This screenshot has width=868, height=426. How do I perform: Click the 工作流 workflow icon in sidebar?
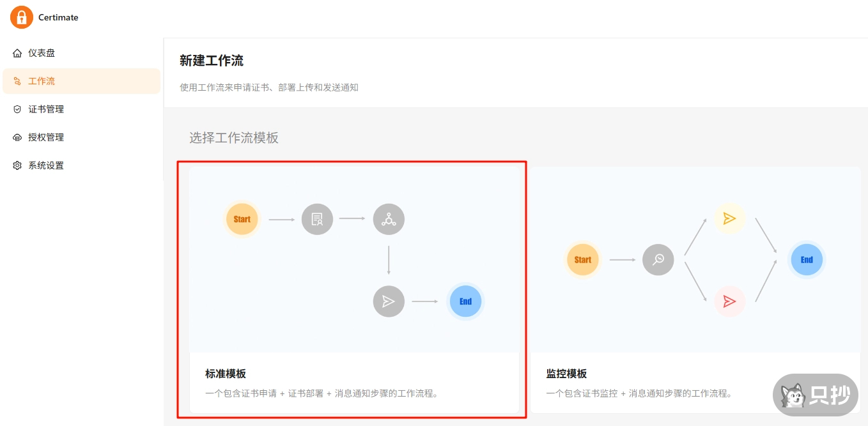pyautogui.click(x=17, y=81)
